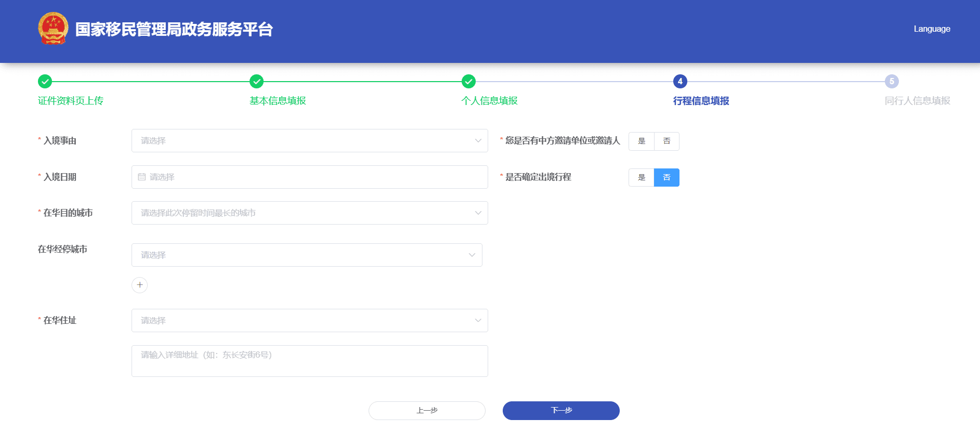
Task: Select 否 for 是否确定出境行程
Action: [x=667, y=177]
